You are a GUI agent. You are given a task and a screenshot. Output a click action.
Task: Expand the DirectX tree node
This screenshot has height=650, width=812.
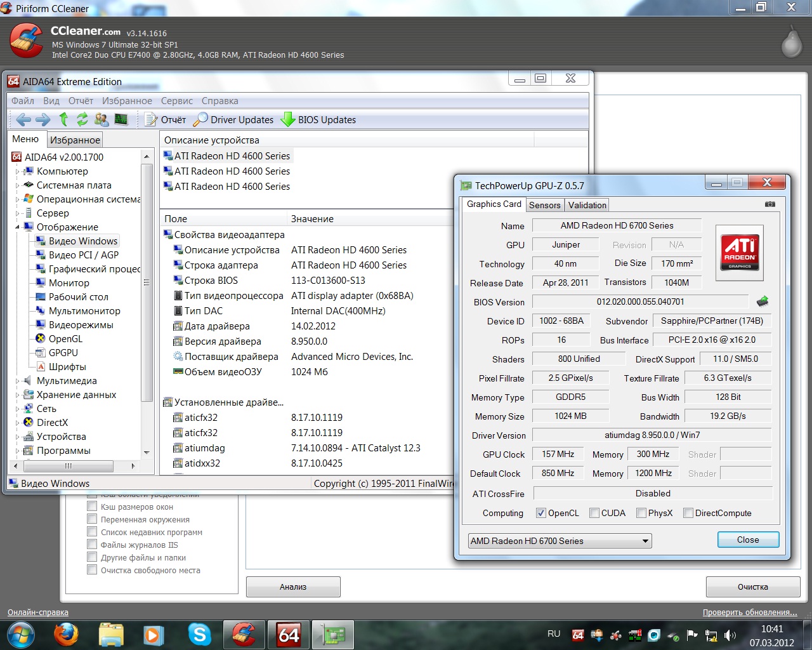click(x=18, y=423)
